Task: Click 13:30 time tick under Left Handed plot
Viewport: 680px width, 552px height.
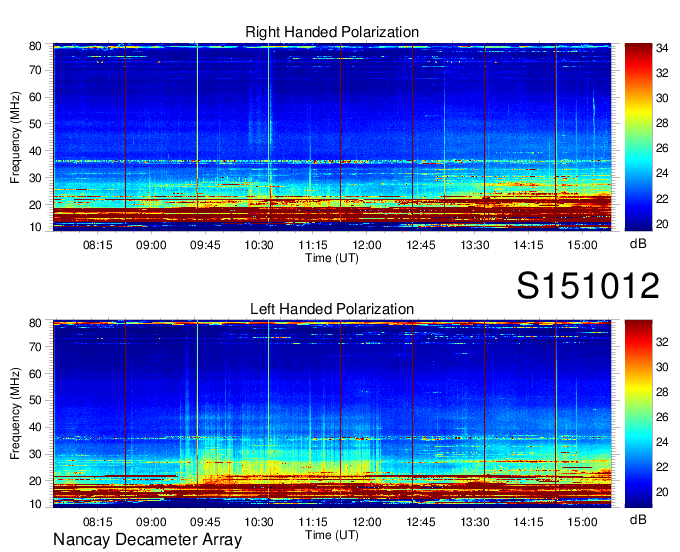Action: coord(474,522)
